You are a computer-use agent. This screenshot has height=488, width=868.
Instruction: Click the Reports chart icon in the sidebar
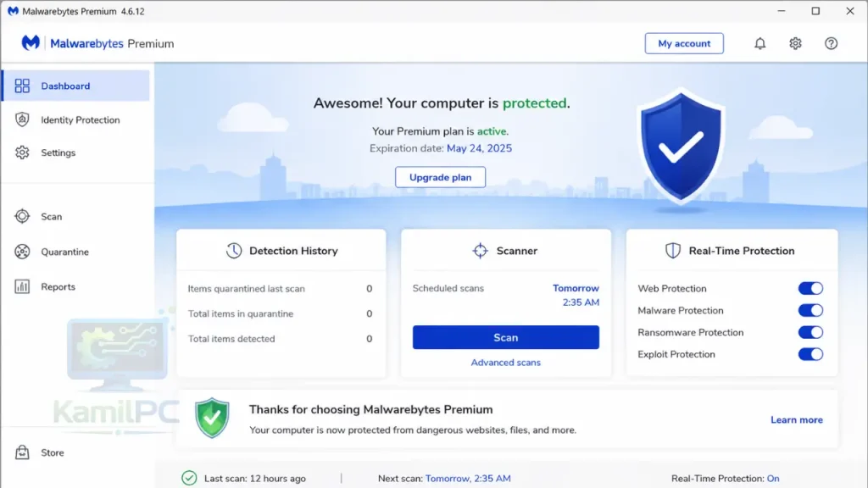[x=22, y=286]
